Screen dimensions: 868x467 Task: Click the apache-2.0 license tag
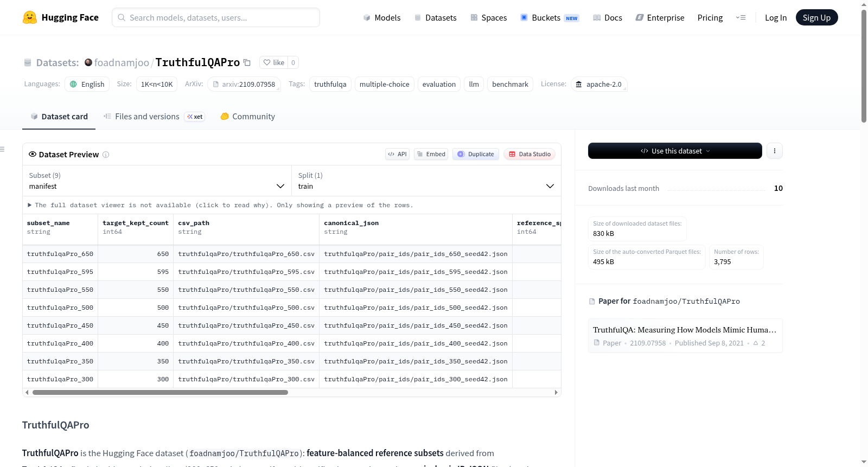[599, 84]
